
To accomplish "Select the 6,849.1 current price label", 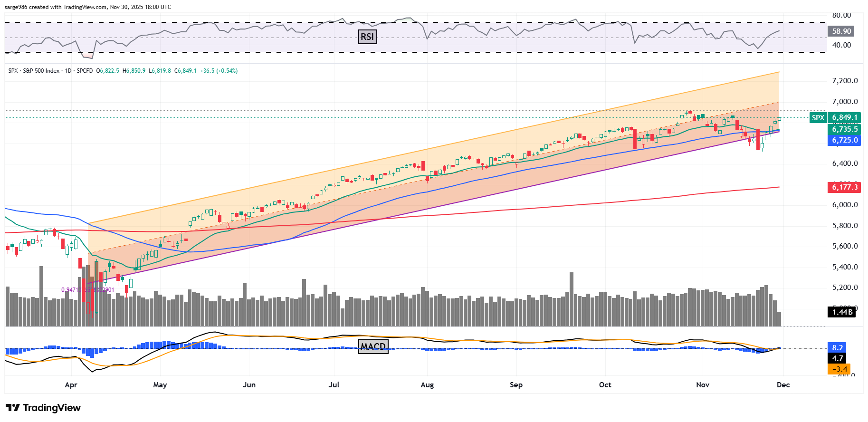I will point(844,117).
